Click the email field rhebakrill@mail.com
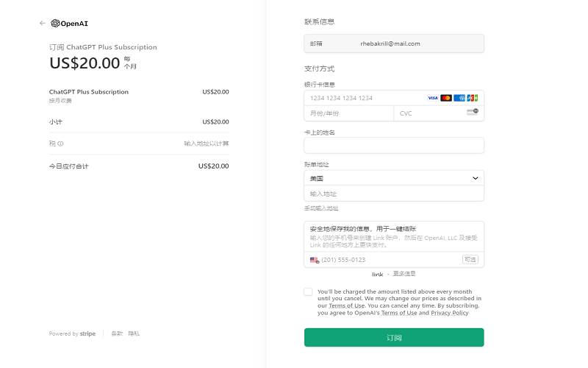This screenshot has height=368, width=588. pyautogui.click(x=394, y=43)
